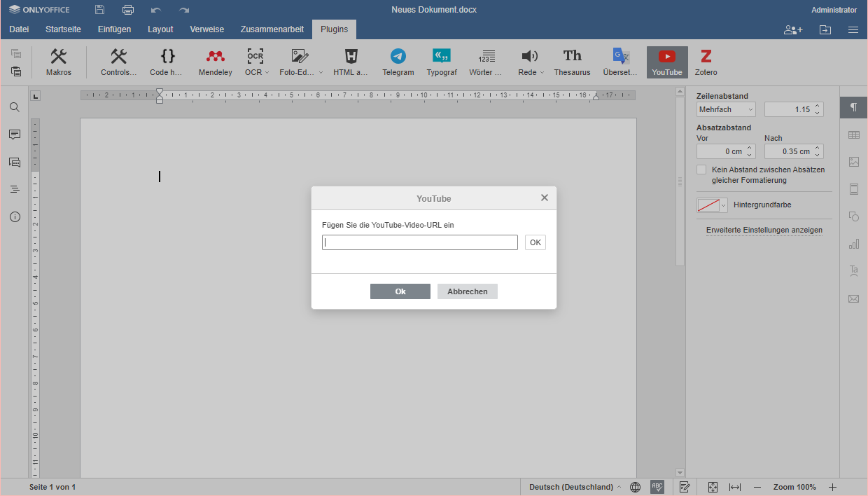Toggle spell checking in status bar
The height and width of the screenshot is (496, 868).
coord(657,487)
